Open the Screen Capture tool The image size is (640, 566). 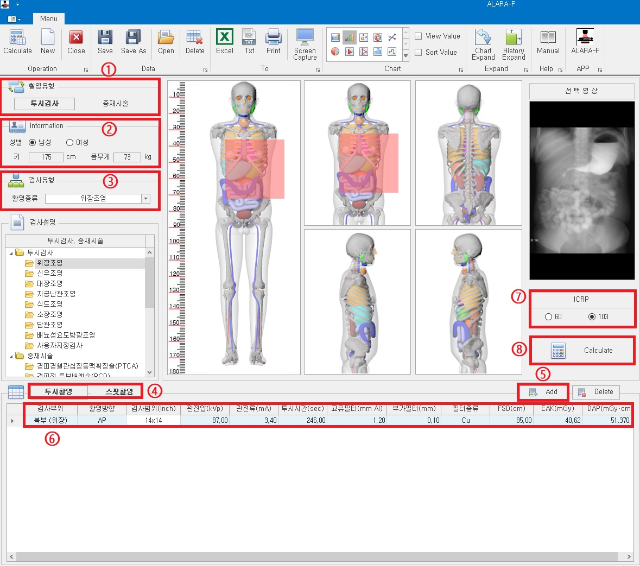[305, 44]
